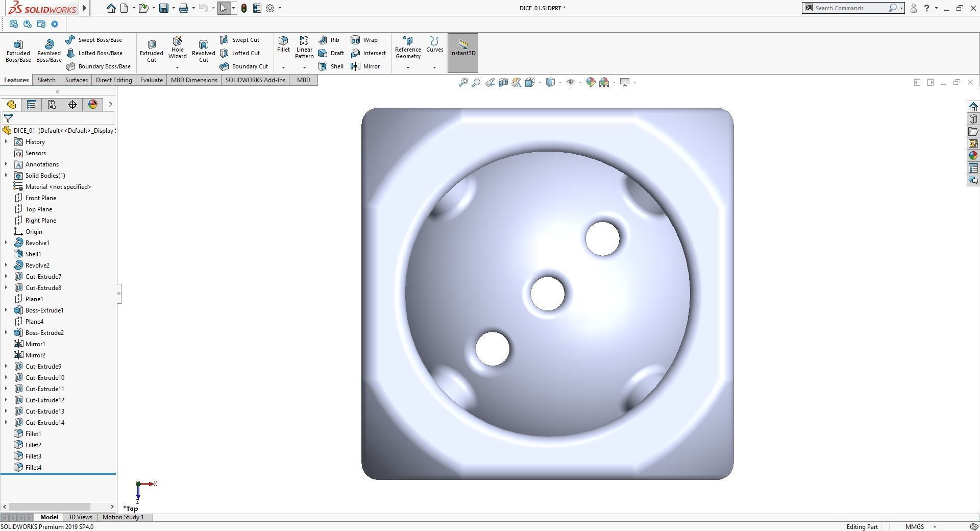980x531 pixels.
Task: Open the Appearances task pane tab
Action: pyautogui.click(x=973, y=156)
